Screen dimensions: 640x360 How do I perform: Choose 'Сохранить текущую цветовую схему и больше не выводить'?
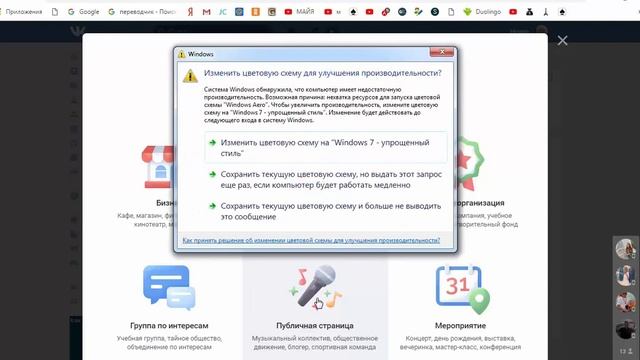[326, 211]
